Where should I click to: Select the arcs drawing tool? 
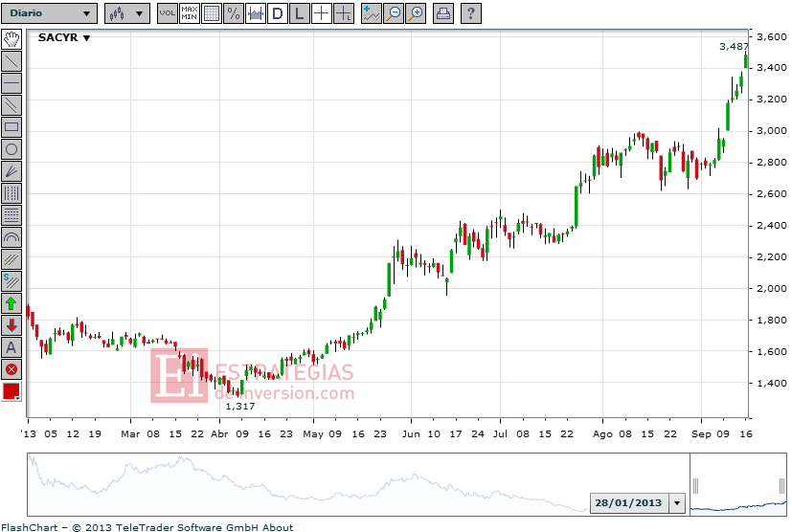(x=11, y=237)
